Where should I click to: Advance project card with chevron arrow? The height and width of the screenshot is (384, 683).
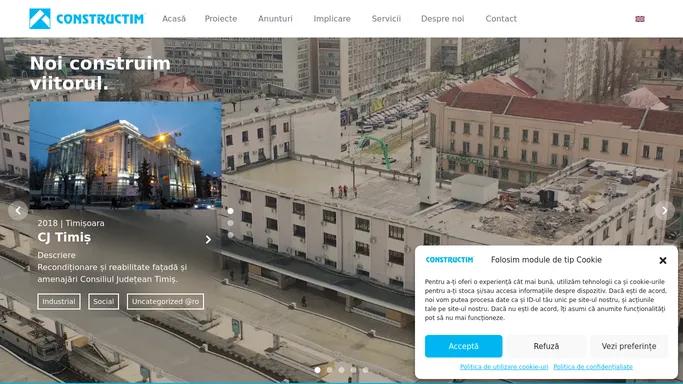tap(208, 239)
